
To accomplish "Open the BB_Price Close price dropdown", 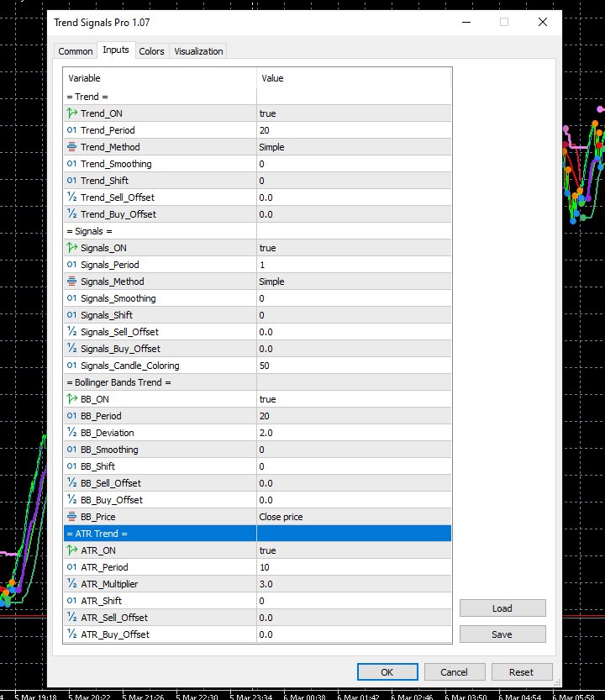I will pyautogui.click(x=354, y=517).
